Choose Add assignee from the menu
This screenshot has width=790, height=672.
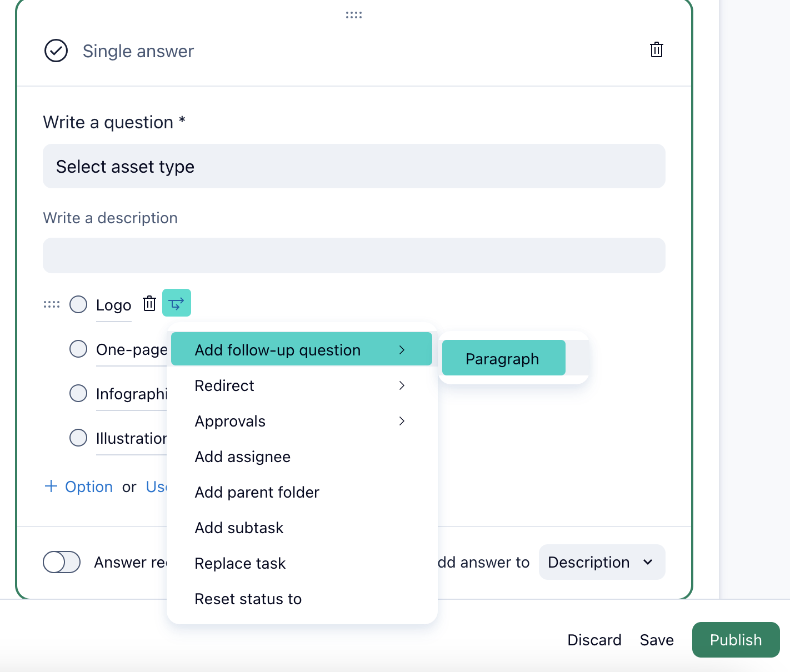[x=302, y=457]
